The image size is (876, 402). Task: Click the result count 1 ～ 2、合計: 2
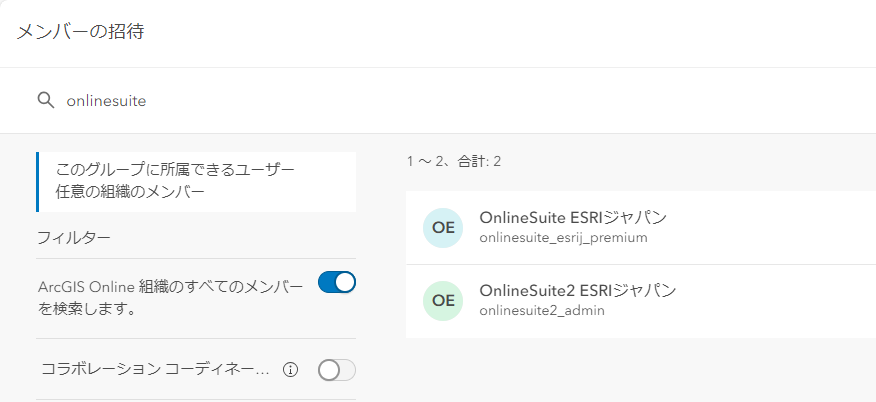point(454,161)
